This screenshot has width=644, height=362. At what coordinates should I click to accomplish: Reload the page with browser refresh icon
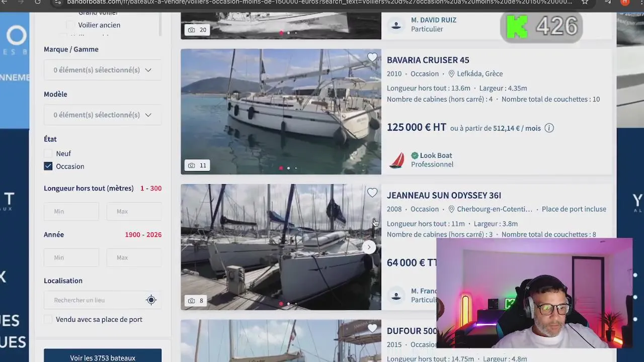38,2
